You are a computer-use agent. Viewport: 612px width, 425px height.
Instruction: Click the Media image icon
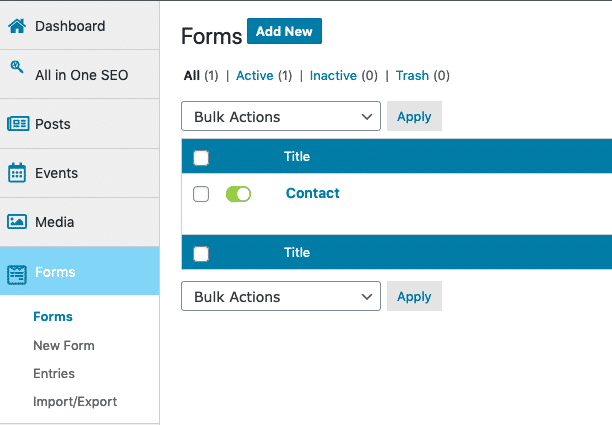pos(17,222)
